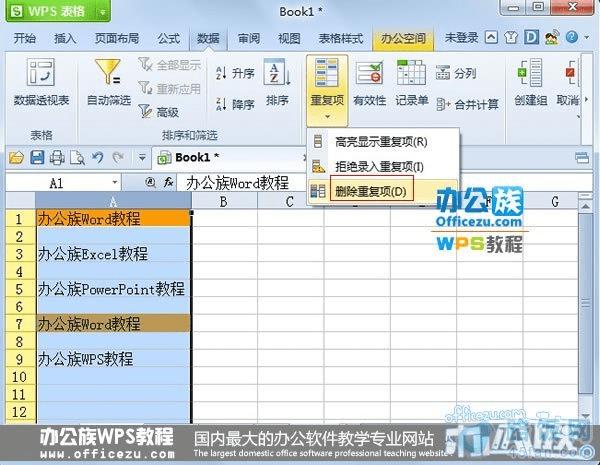Click the Name Box showing A1

tap(56, 183)
